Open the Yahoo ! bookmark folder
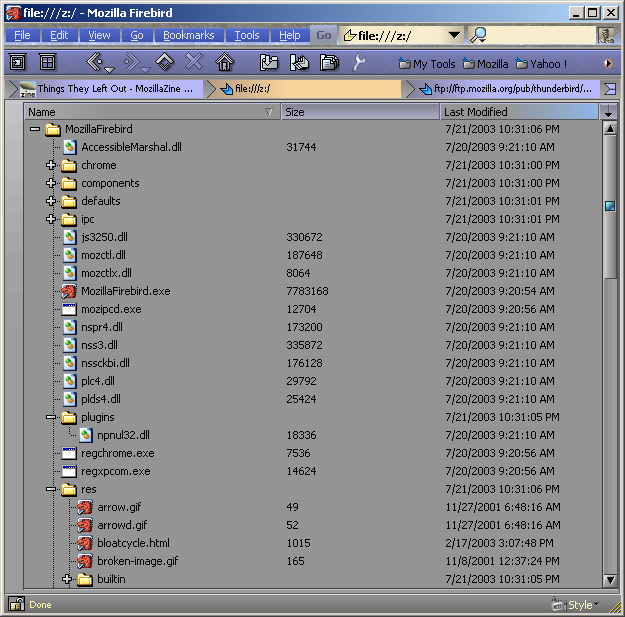 point(540,64)
